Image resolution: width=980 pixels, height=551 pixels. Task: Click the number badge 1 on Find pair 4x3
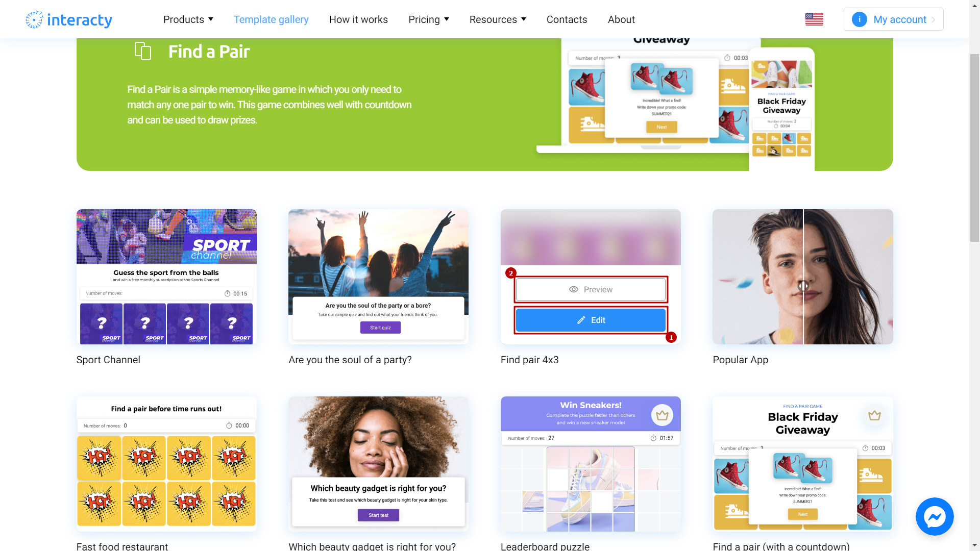pos(671,337)
